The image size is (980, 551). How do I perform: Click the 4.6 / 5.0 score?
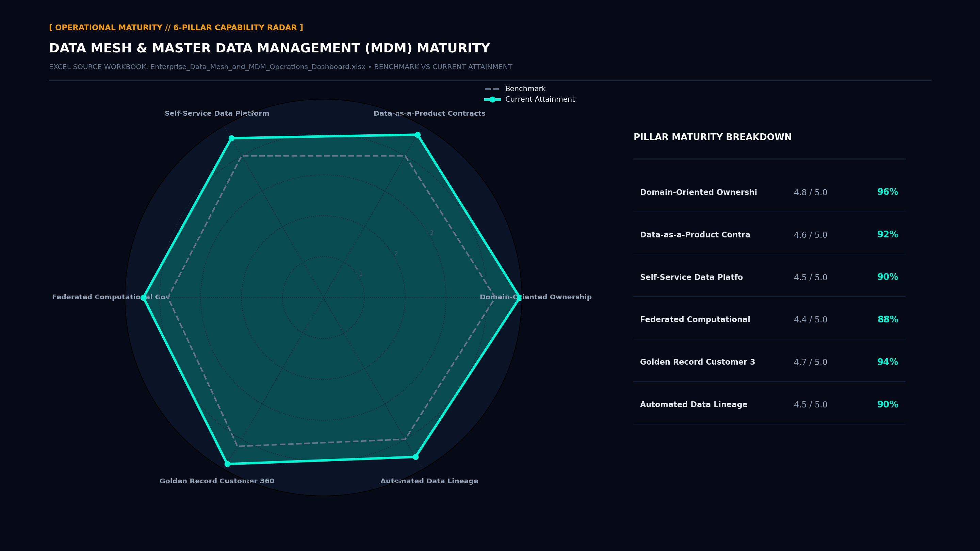coord(811,235)
